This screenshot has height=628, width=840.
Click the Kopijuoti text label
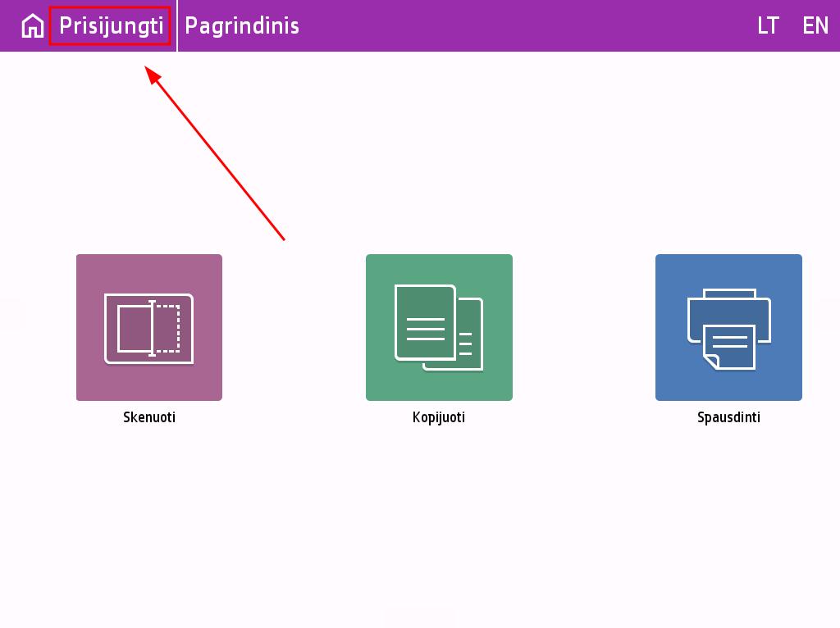click(439, 417)
